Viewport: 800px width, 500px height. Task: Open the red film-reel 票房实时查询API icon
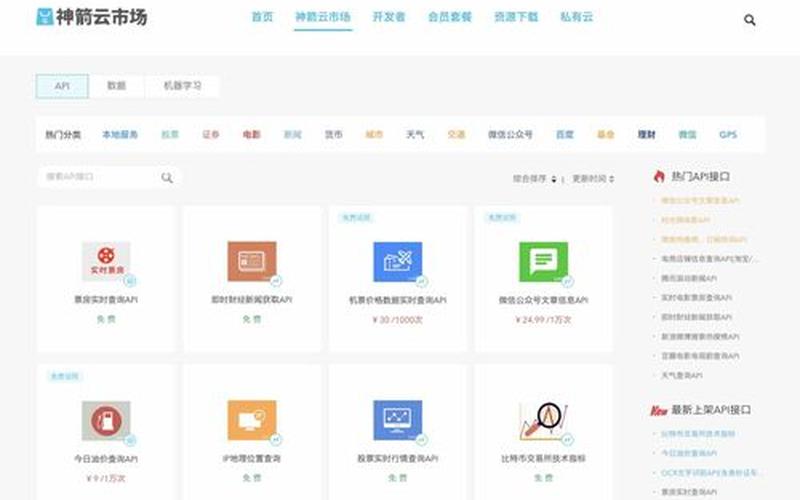coord(106,261)
